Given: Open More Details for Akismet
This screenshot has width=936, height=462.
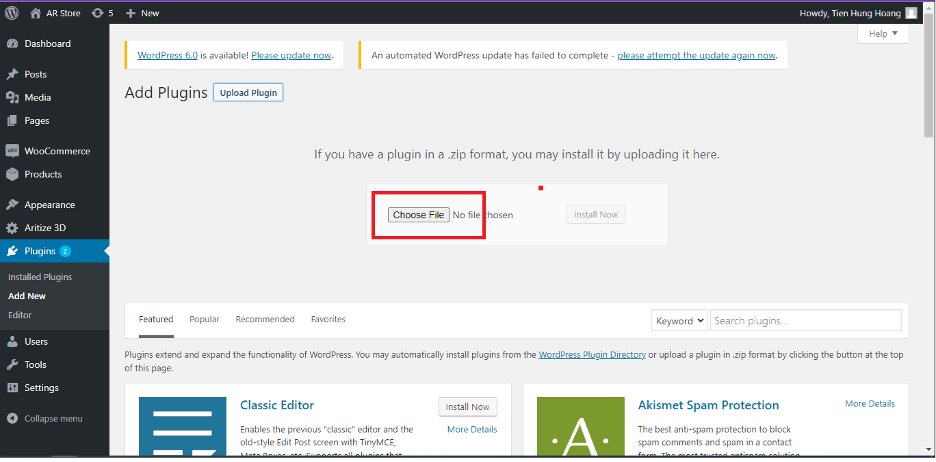Looking at the screenshot, I should 870,404.
